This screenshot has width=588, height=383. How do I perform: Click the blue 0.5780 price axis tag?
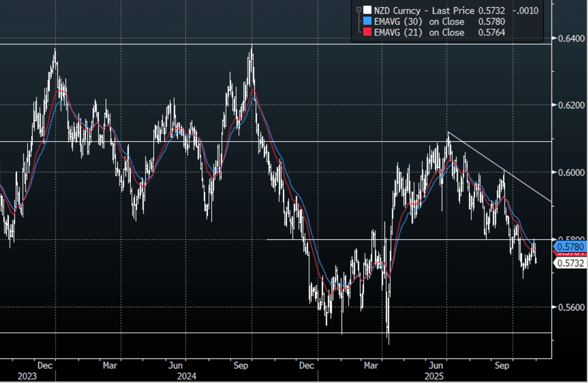(571, 247)
